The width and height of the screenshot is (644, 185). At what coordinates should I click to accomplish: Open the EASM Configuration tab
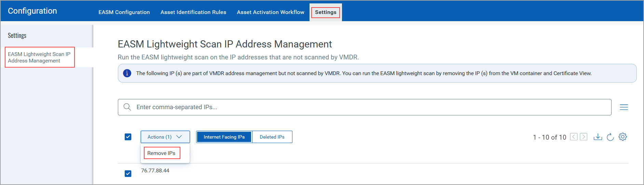[x=124, y=12]
